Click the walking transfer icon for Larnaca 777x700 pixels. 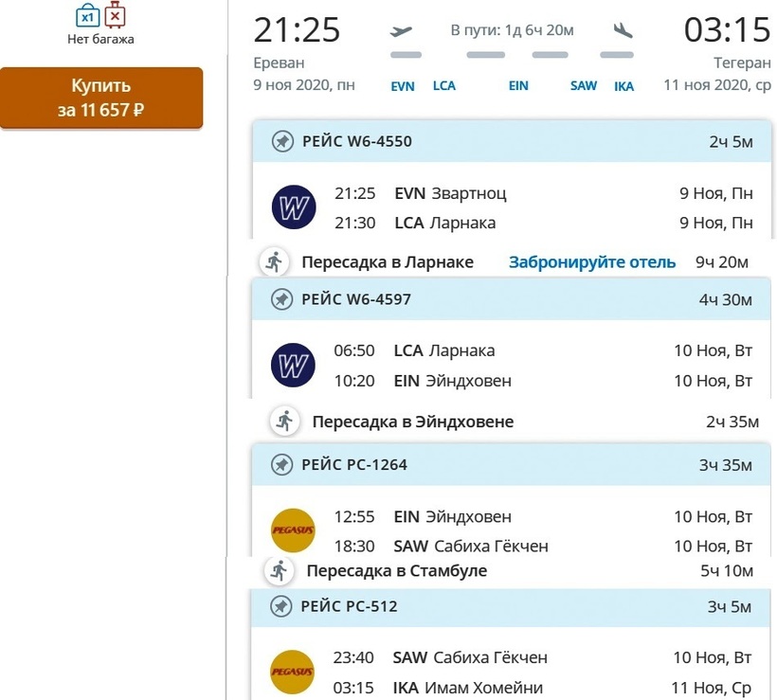pos(274,261)
